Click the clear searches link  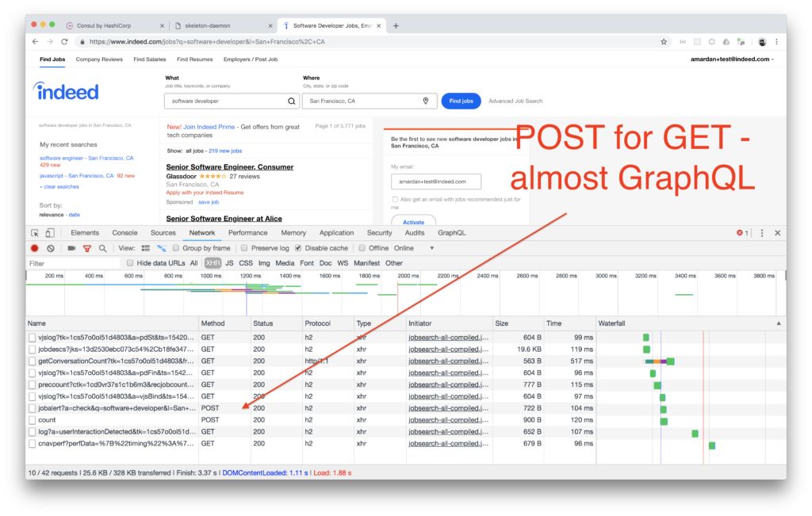(61, 186)
